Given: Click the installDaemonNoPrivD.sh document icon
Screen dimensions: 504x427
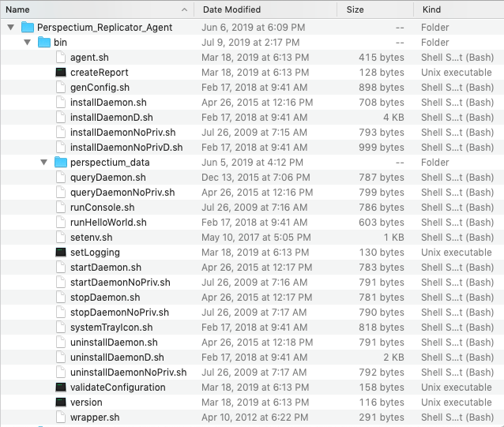Looking at the screenshot, I should (61, 148).
